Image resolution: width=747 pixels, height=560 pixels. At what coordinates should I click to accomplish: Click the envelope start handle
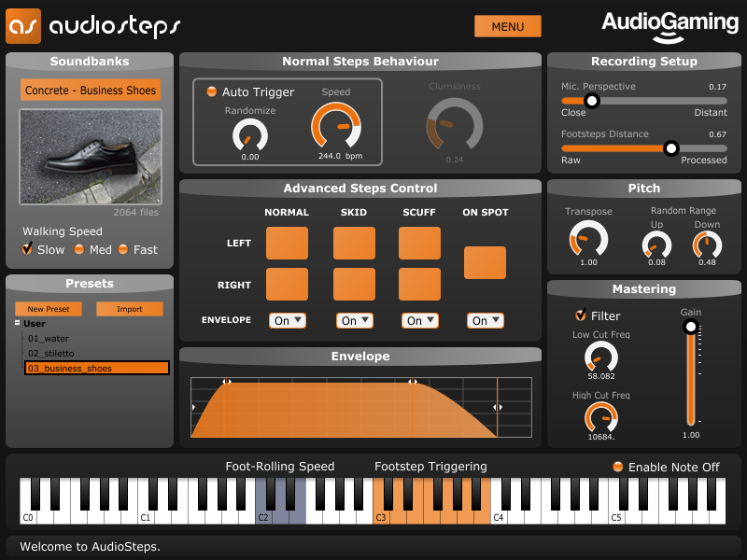click(193, 407)
